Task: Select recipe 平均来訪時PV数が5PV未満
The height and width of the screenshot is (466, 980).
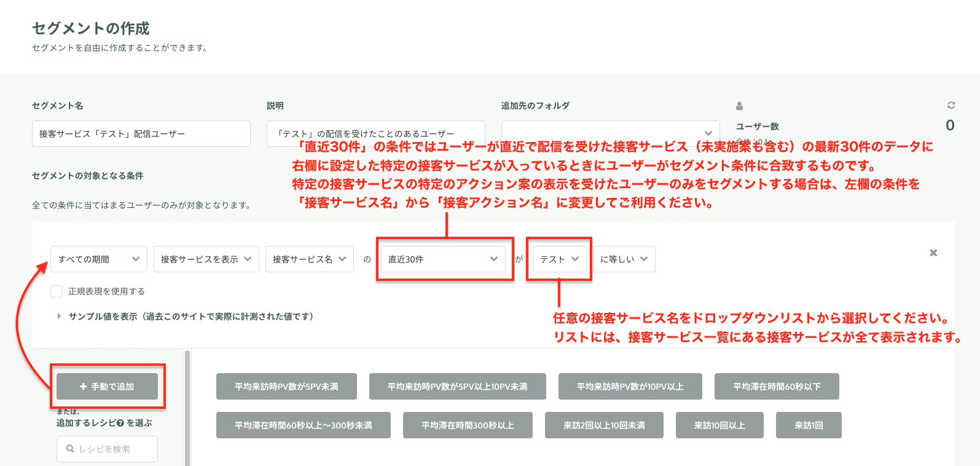Action: click(286, 386)
